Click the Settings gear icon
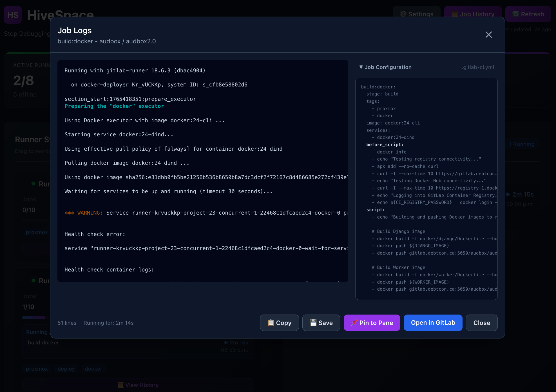 click(403, 14)
